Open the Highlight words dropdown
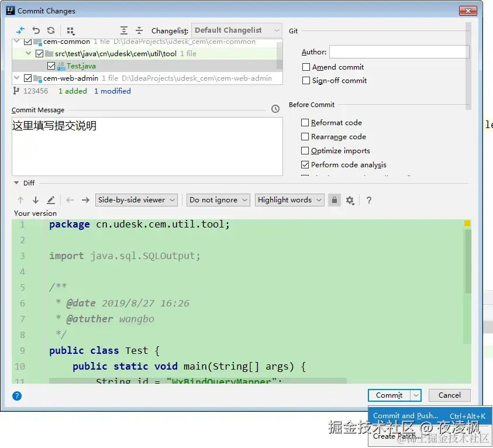The image size is (493, 448). [289, 200]
